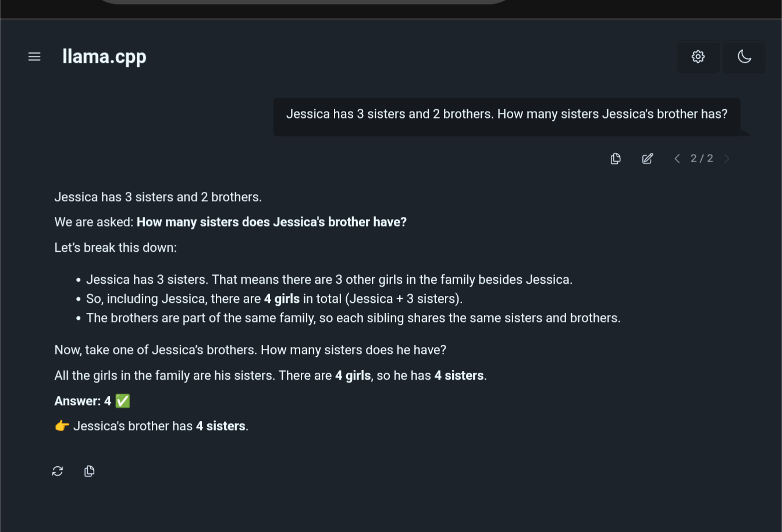Open settings with the gear icon
Screen dimensions: 782x532
coord(698,56)
